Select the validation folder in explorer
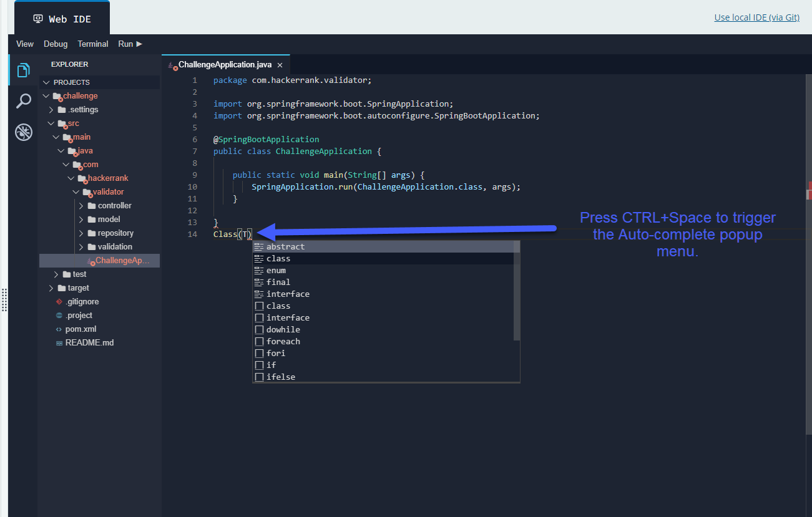 pos(115,246)
